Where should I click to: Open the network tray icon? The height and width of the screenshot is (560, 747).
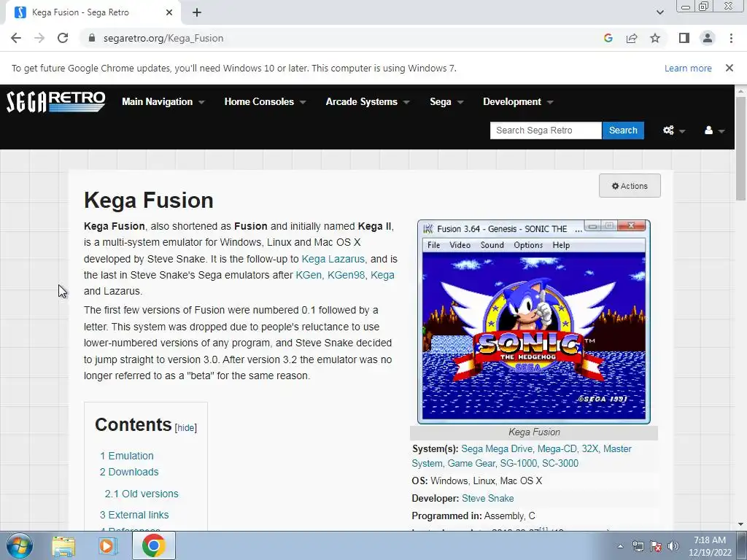click(x=638, y=547)
